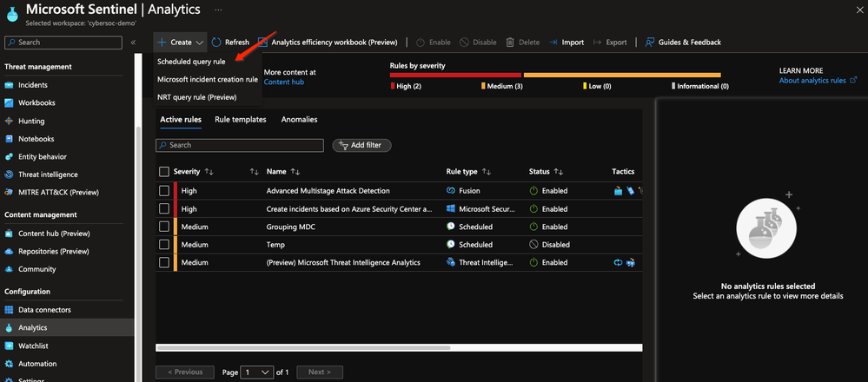Open Analytics efficiency workbook (Preview)

[x=328, y=42]
